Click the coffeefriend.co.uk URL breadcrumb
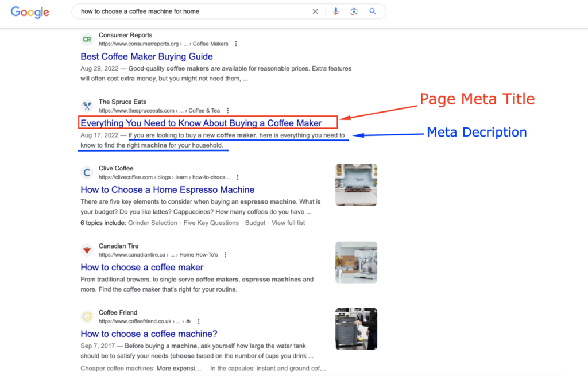This screenshot has height=376, width=588. (x=145, y=321)
